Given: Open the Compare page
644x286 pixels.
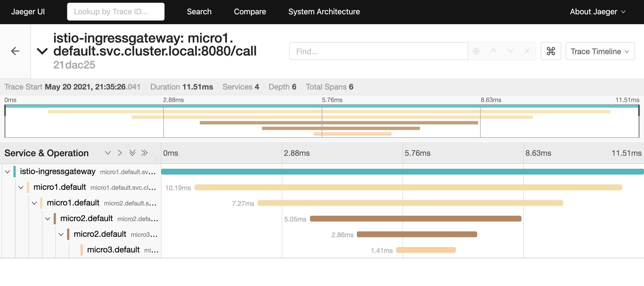Looking at the screenshot, I should pos(250,11).
